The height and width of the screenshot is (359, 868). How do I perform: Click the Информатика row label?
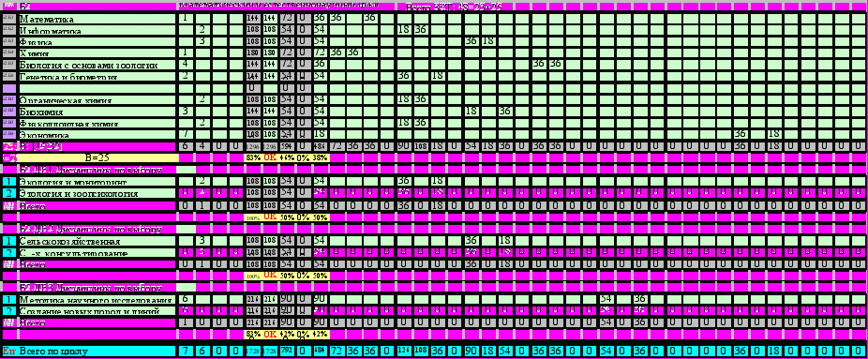point(97,30)
